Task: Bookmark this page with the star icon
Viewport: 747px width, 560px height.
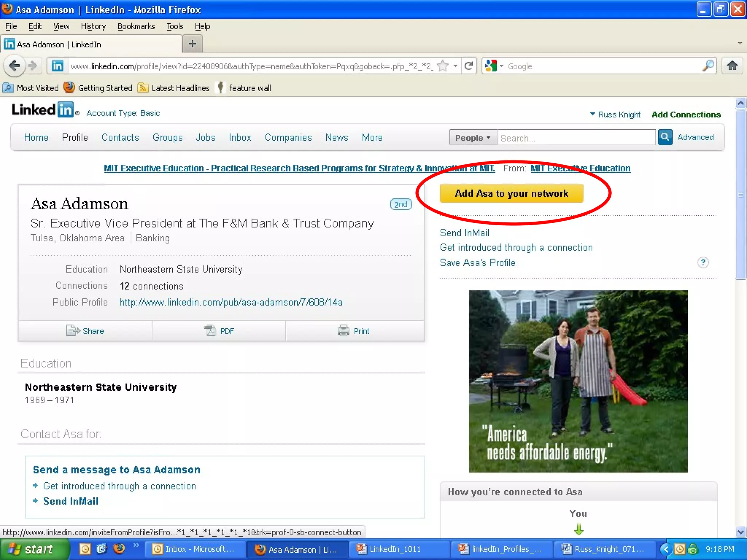Action: point(443,66)
